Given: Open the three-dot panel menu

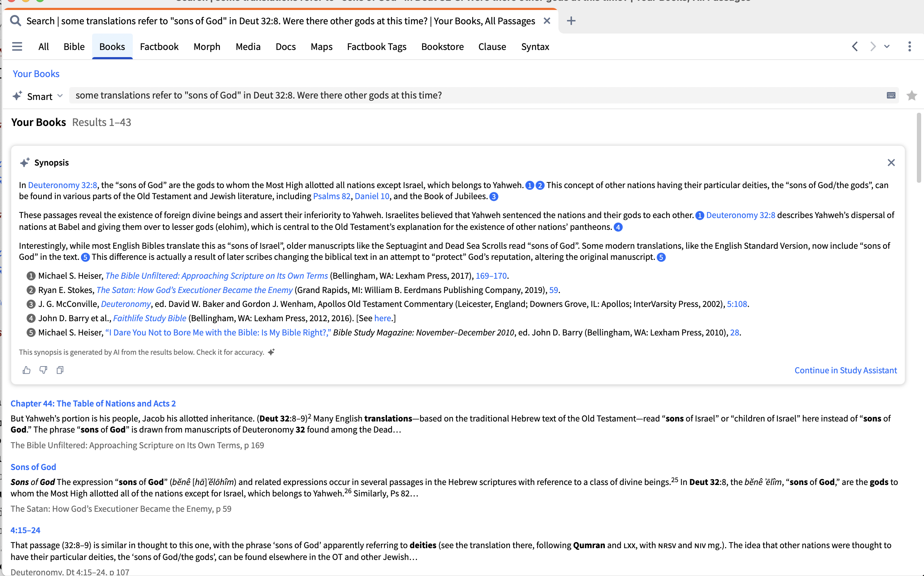Looking at the screenshot, I should [909, 46].
